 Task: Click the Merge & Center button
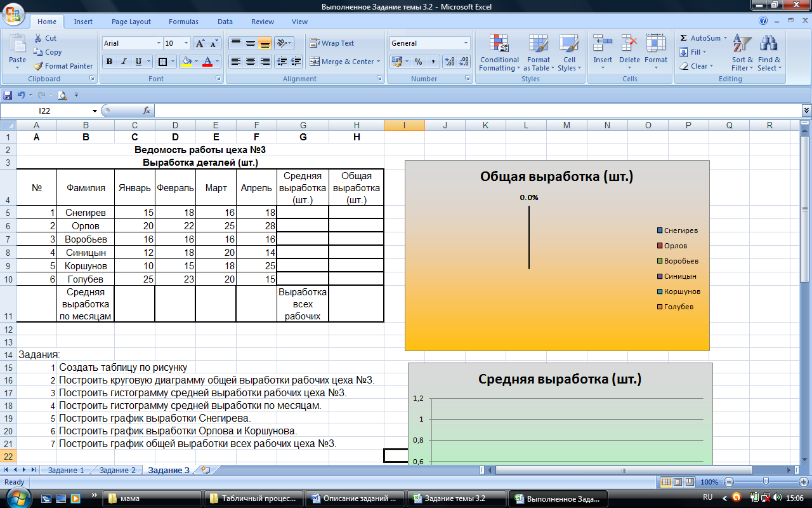coord(344,62)
